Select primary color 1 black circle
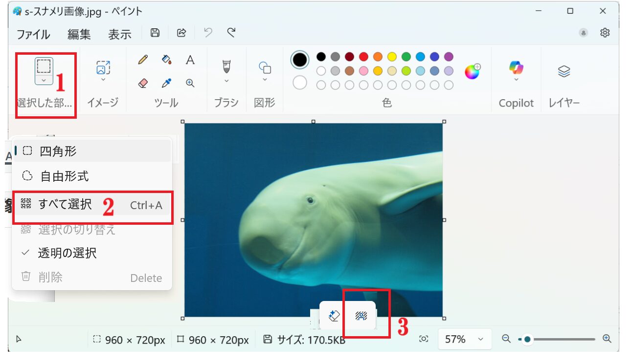This screenshot has height=364, width=633. (300, 60)
